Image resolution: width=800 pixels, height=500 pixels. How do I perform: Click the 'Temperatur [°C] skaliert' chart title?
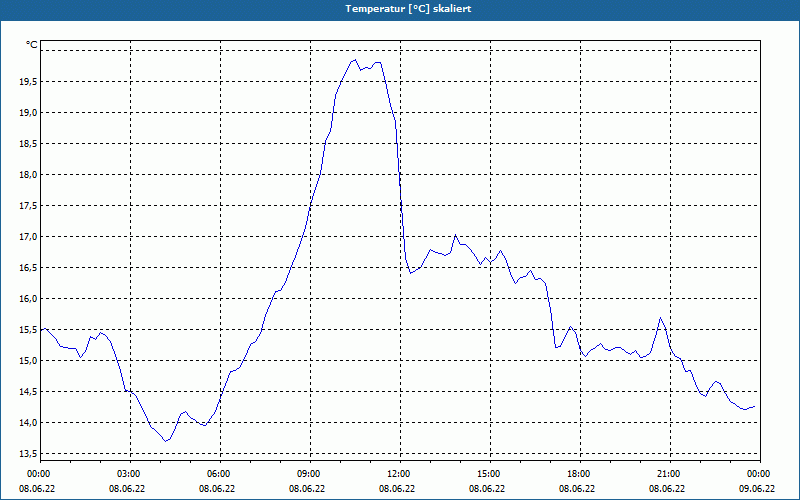[408, 9]
